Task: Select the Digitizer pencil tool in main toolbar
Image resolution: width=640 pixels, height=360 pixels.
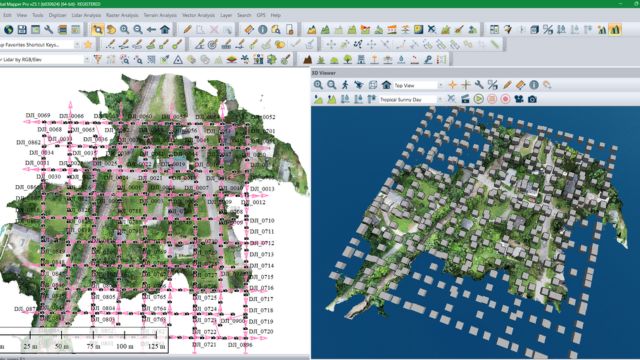Action: (x=187, y=29)
